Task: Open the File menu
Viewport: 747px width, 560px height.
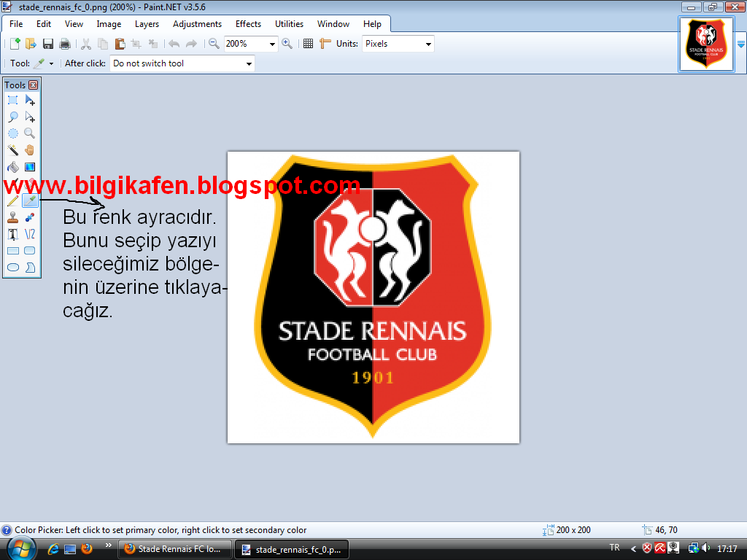Action: pos(16,24)
